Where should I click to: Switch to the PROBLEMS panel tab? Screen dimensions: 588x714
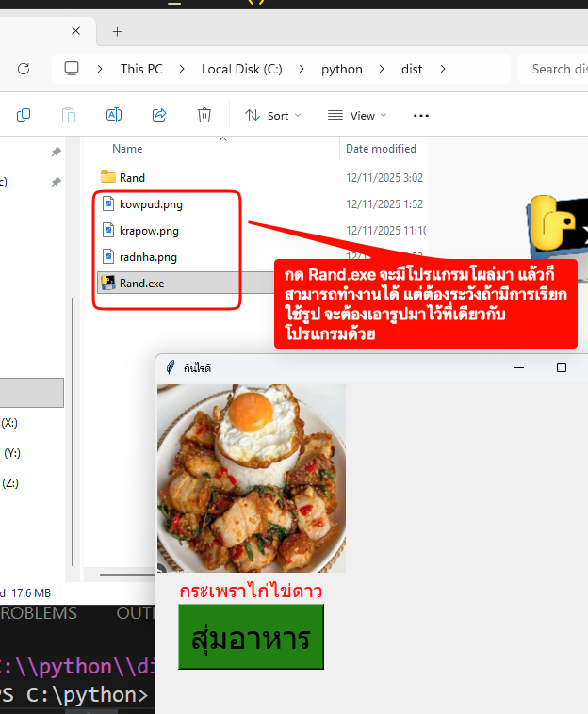coord(39,613)
